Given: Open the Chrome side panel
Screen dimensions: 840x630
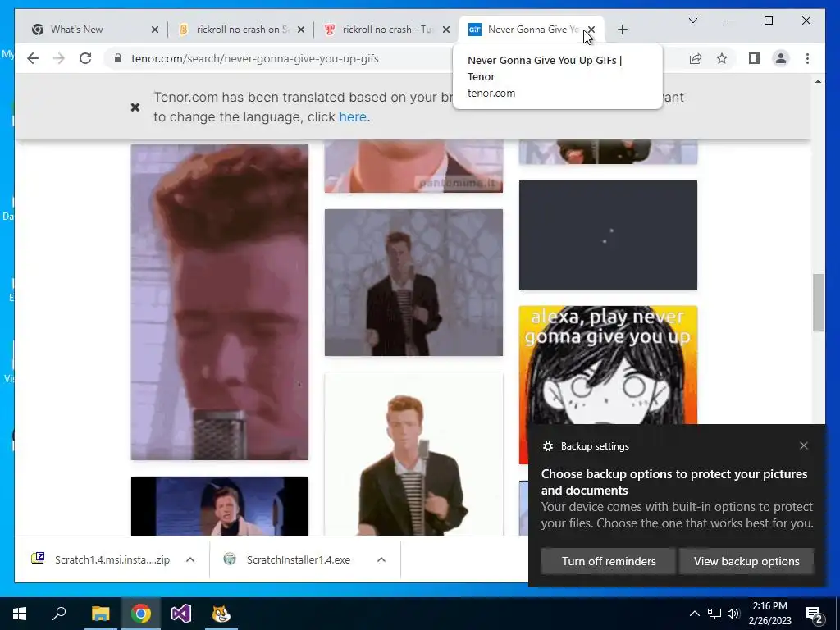Looking at the screenshot, I should (x=755, y=58).
